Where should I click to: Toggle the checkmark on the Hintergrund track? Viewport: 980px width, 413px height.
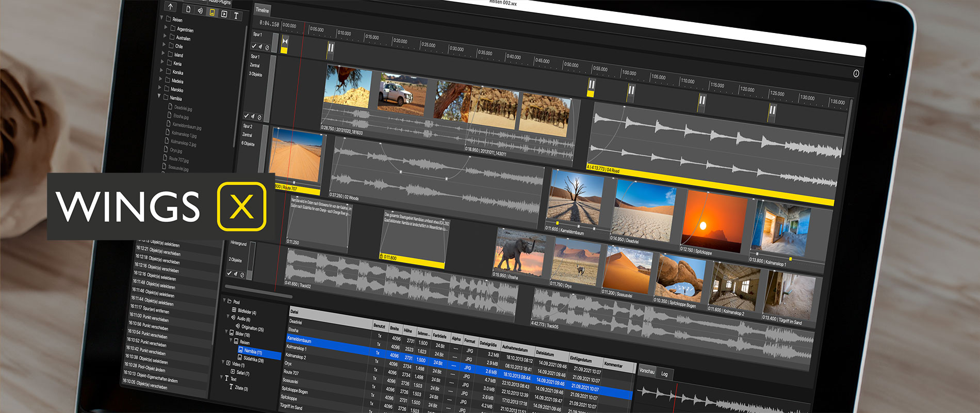tap(230, 273)
